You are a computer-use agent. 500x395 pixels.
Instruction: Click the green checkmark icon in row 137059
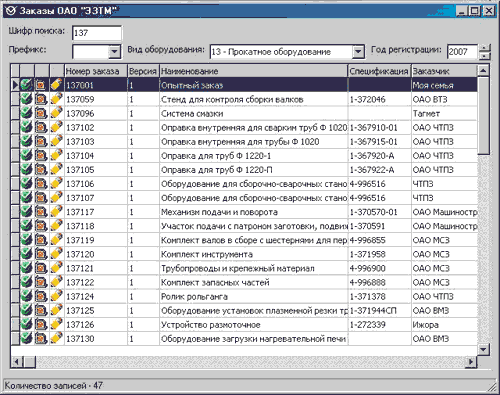point(27,99)
